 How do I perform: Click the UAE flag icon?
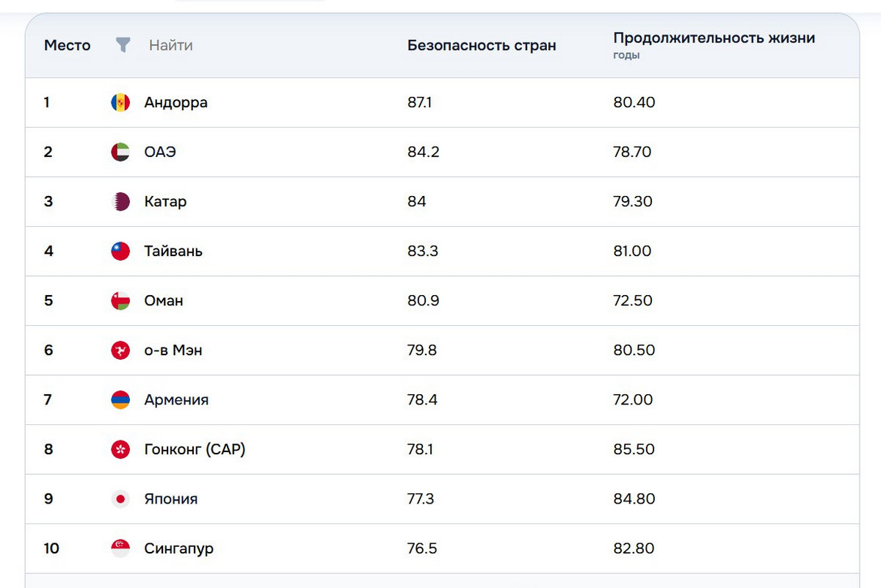pos(120,152)
